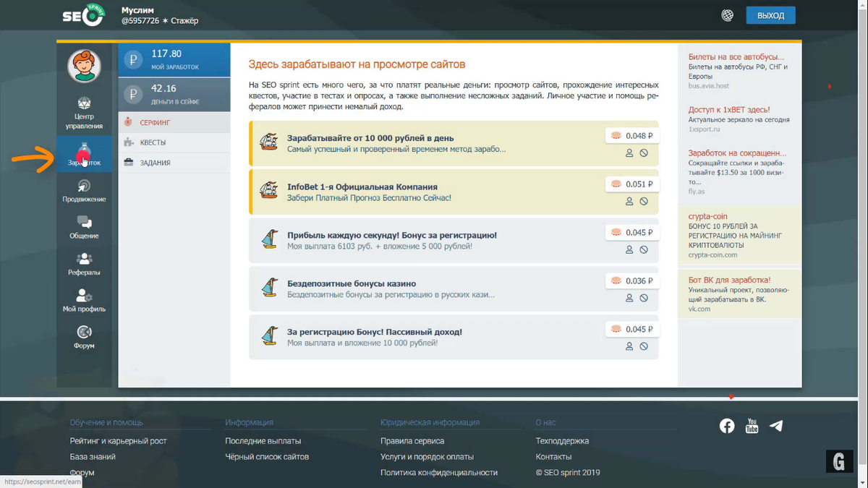Open Чёрный список сайтов footer link
Screen dimensions: 868x488
tap(267, 457)
